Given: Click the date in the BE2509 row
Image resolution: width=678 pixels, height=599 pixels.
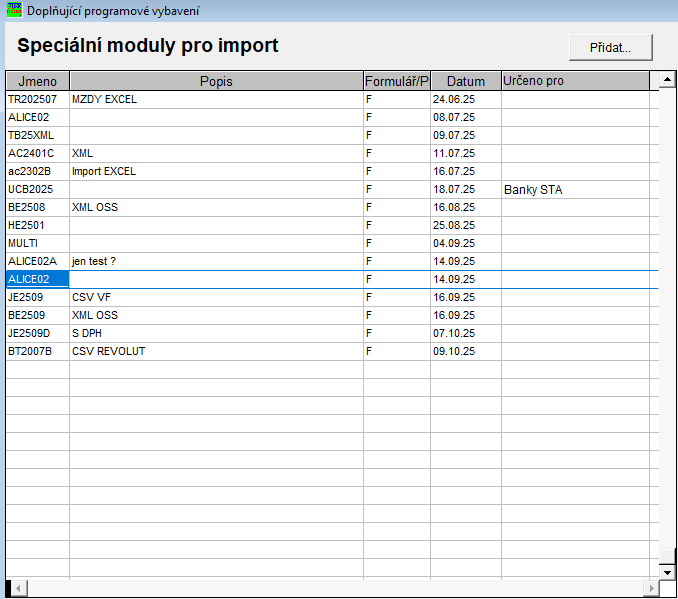Looking at the screenshot, I should (466, 316).
